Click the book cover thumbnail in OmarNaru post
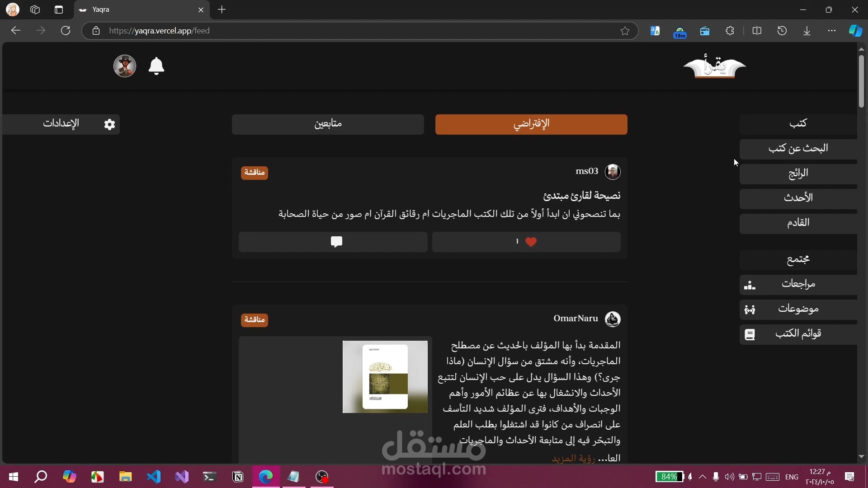Viewport: 868px width, 488px height. coord(385,377)
